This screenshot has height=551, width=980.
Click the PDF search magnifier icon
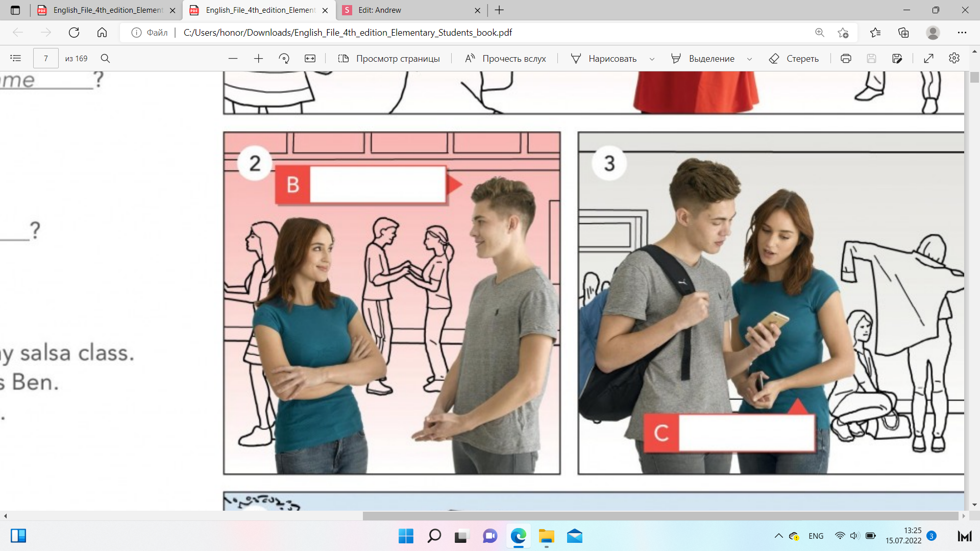click(x=105, y=58)
